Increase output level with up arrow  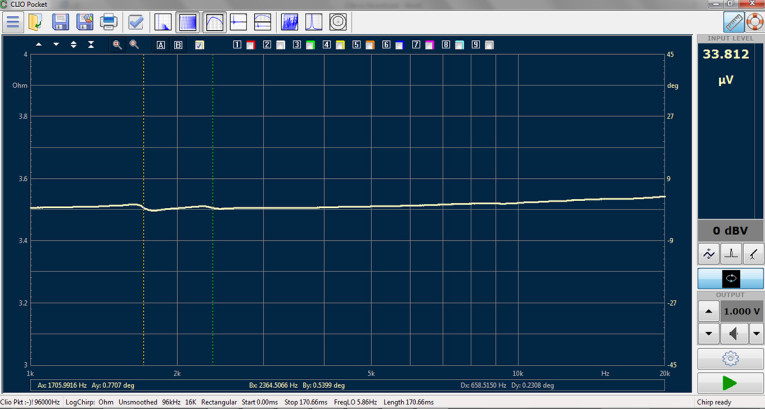(708, 311)
